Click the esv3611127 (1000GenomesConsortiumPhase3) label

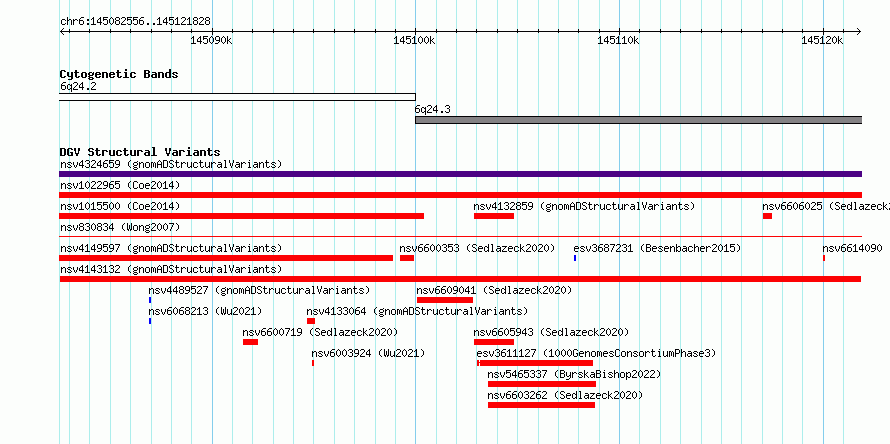coord(597,354)
